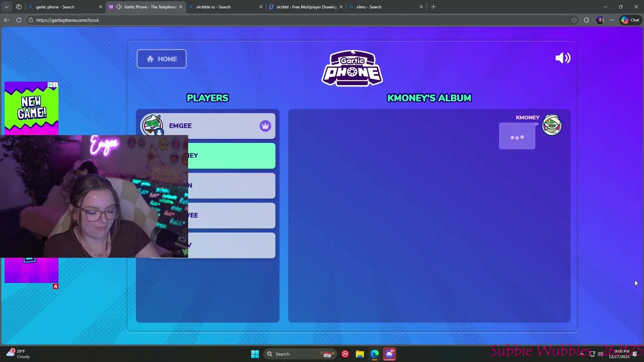Open the clock and date showing 12/27/2025
The width and height of the screenshot is (644, 362).
tap(619, 354)
